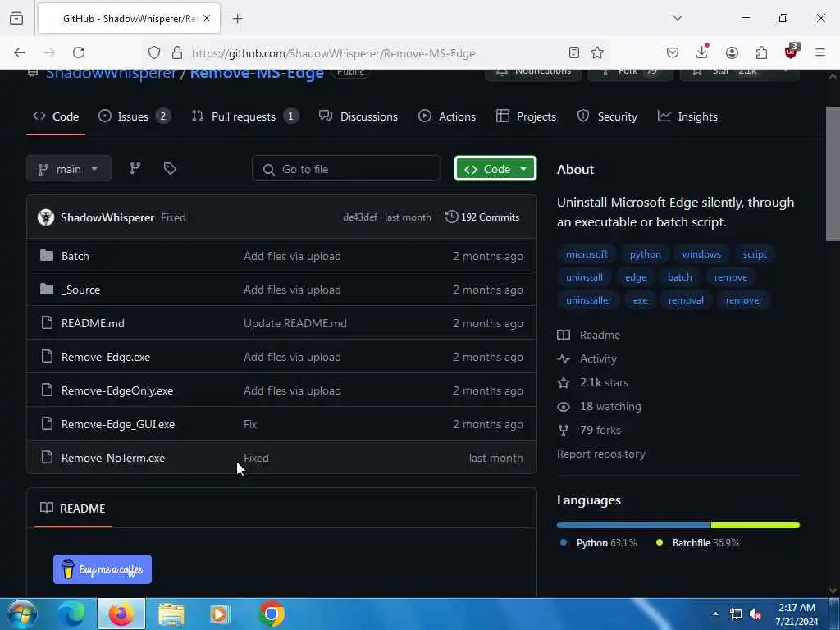This screenshot has height=630, width=840.
Task: Open the uninstaller topic tag
Action: tap(588, 300)
